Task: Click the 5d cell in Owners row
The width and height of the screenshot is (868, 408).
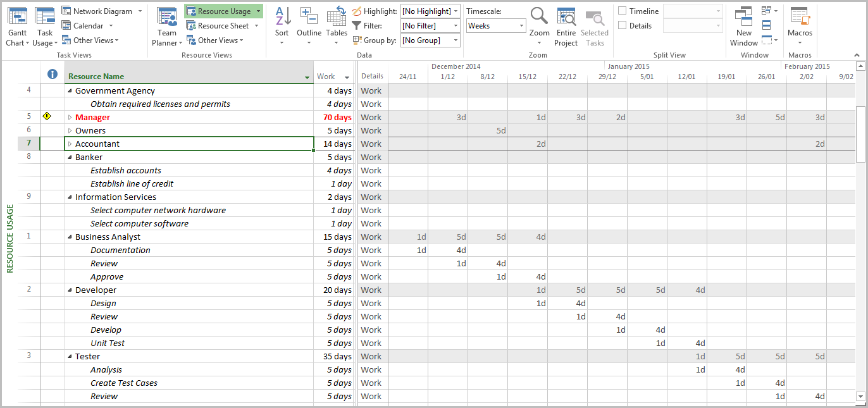Action: pos(488,130)
